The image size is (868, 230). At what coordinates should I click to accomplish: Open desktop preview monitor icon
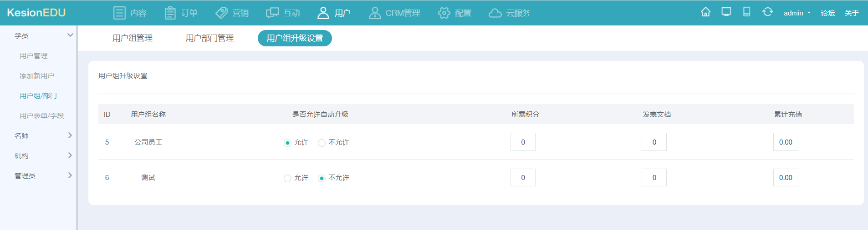point(726,12)
